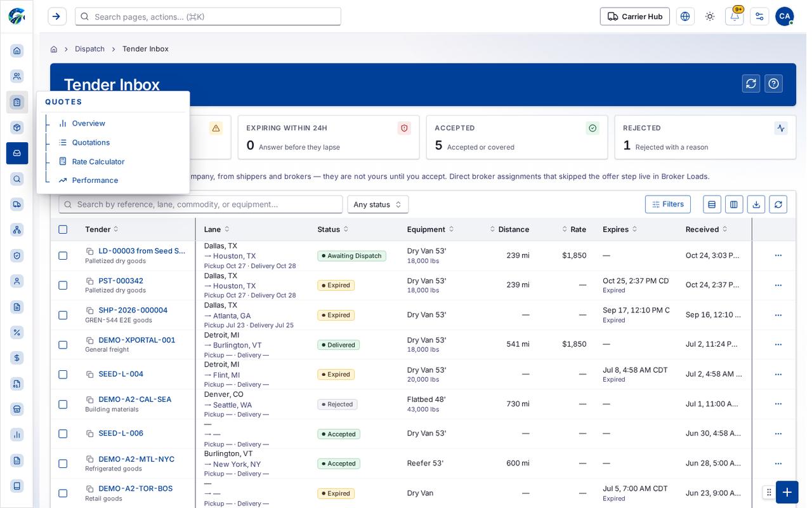
Task: Copy the PST-000342 tender reference icon
Action: tap(90, 281)
